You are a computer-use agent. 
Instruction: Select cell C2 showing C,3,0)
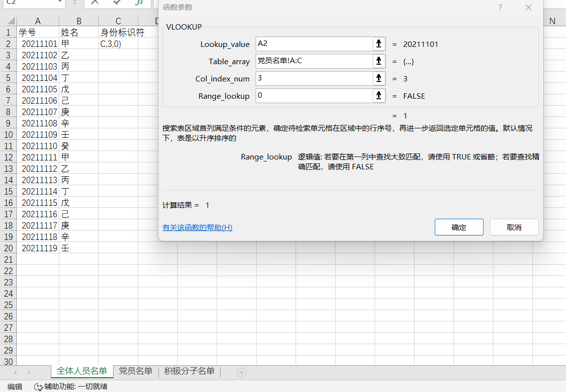[118, 44]
